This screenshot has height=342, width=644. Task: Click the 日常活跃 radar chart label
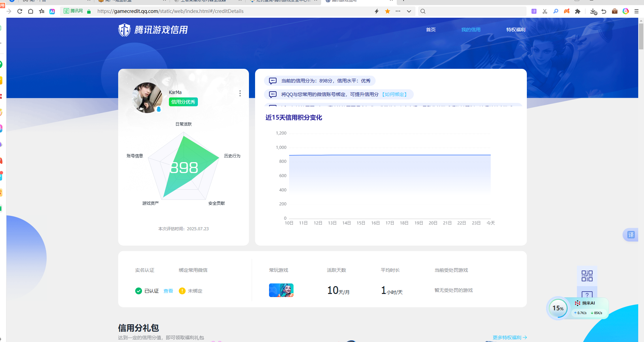point(184,124)
